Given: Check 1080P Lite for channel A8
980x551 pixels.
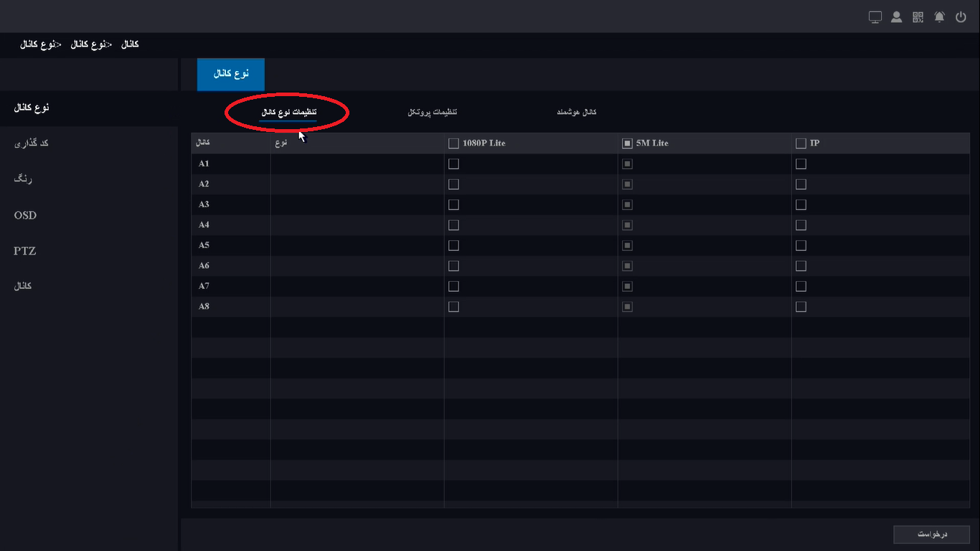Looking at the screenshot, I should coord(453,307).
